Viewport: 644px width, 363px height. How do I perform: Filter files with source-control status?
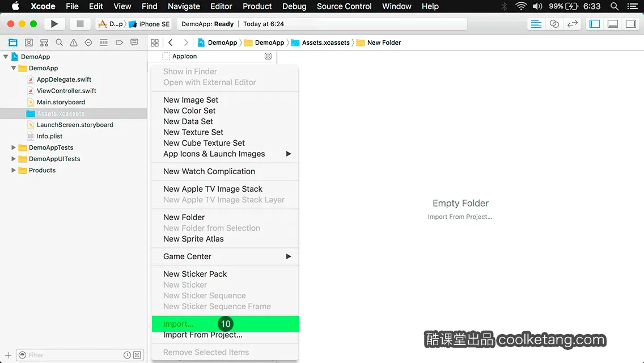[x=137, y=355]
